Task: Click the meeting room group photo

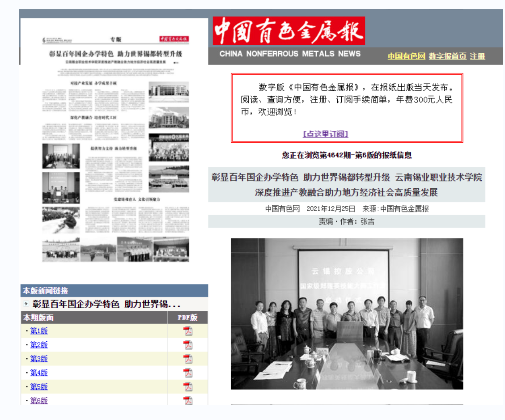Action: (347, 313)
